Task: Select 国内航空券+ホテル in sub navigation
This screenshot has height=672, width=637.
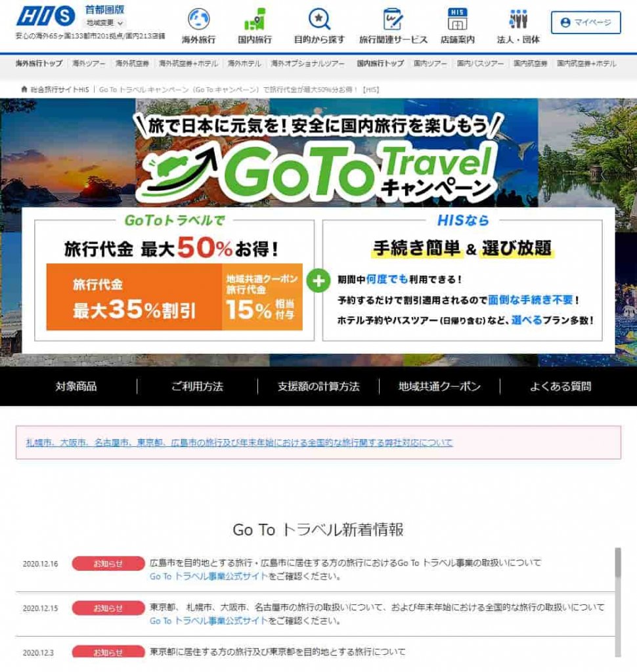Action: (586, 64)
